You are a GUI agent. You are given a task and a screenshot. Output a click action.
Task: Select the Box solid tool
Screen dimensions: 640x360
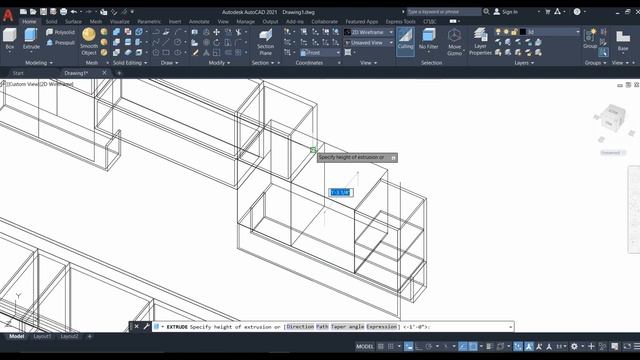click(10, 39)
